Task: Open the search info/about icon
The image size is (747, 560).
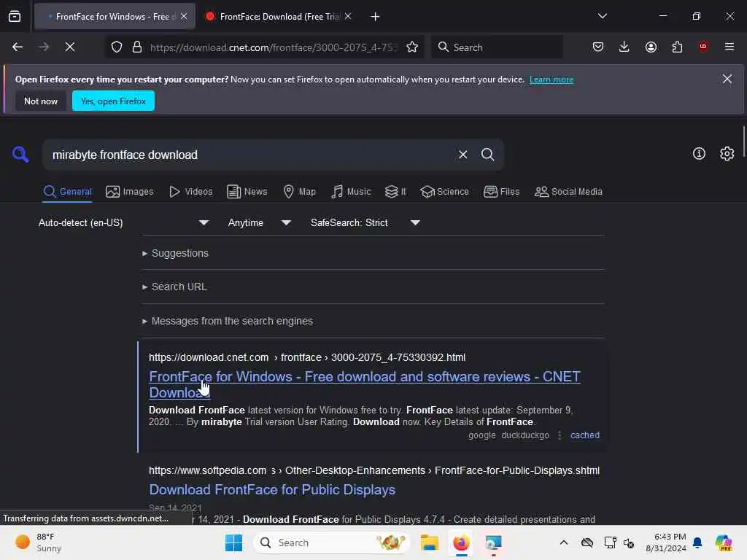Action: (x=699, y=153)
